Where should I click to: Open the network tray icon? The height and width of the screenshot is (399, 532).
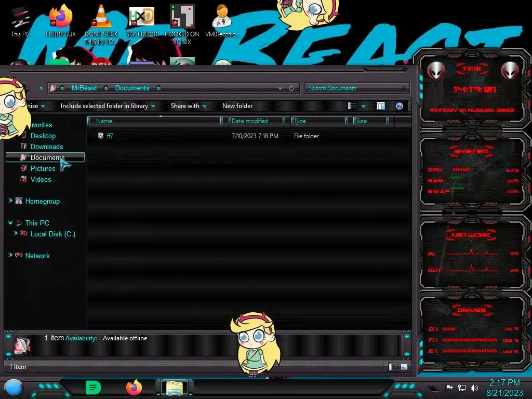pos(461,388)
